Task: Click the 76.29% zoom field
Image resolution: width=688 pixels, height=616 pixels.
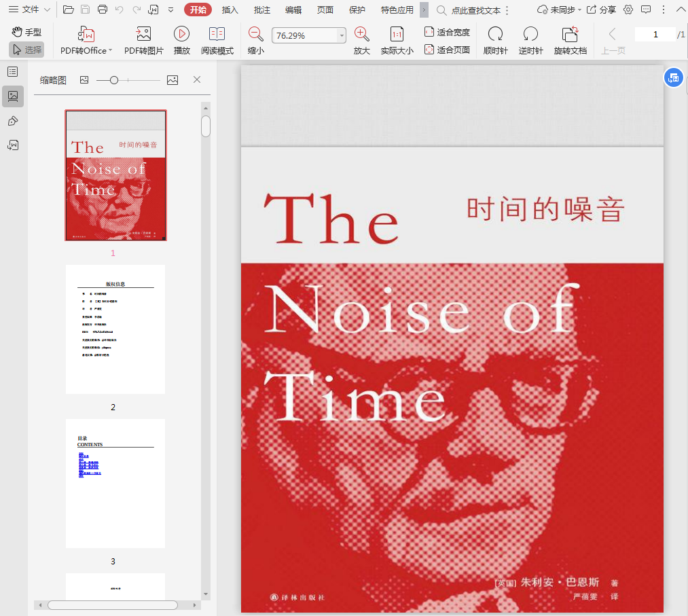Action: pos(305,35)
